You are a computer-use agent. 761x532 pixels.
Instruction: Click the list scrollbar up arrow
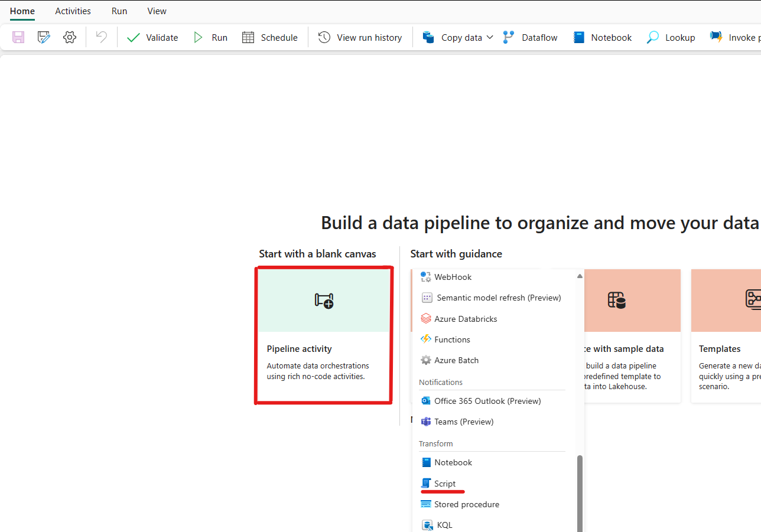(x=580, y=276)
